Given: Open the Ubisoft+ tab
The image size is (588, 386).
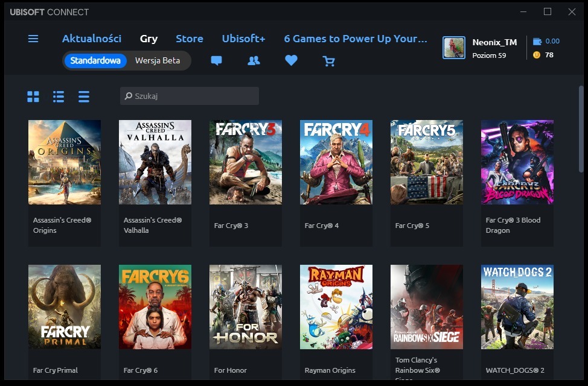Looking at the screenshot, I should click(243, 39).
